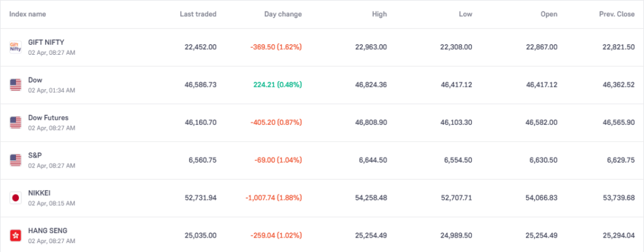Sort by High column header
This screenshot has height=252, width=644.
(x=379, y=14)
